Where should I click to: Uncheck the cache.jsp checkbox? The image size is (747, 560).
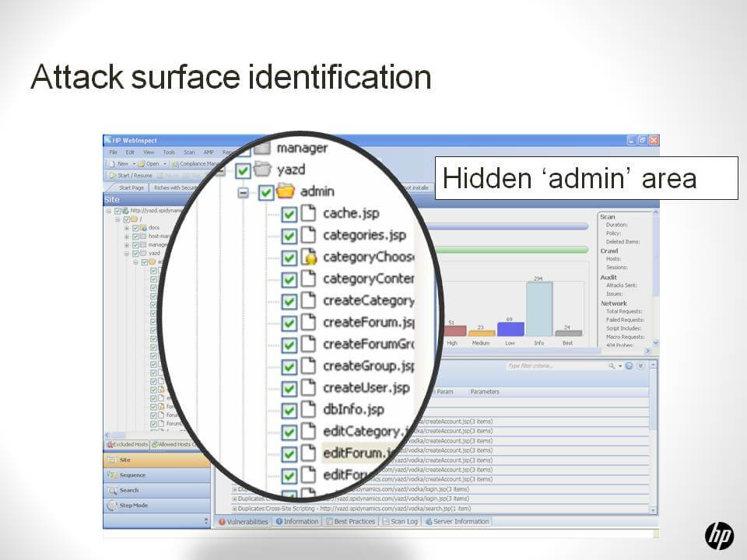point(289,214)
